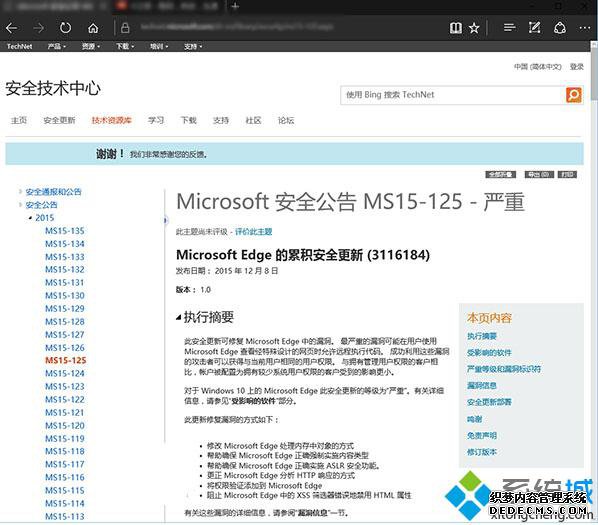Open MS15-126 in the sidebar
The width and height of the screenshot is (598, 525).
(64, 348)
